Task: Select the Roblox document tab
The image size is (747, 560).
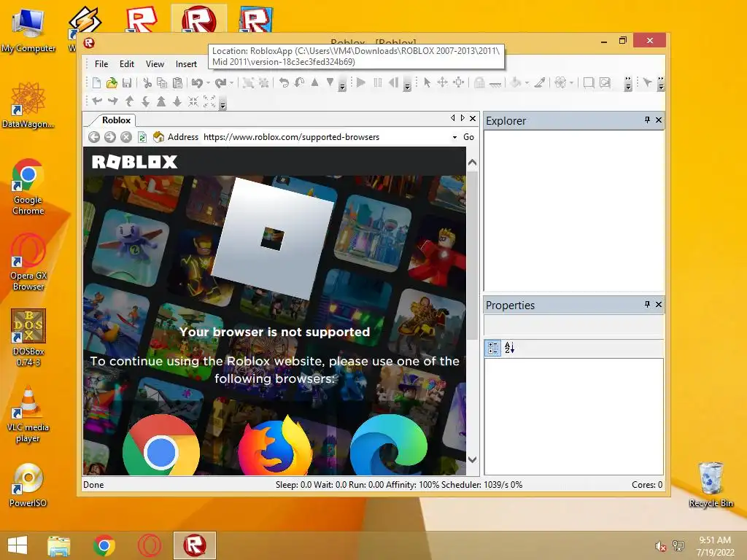Action: [116, 120]
